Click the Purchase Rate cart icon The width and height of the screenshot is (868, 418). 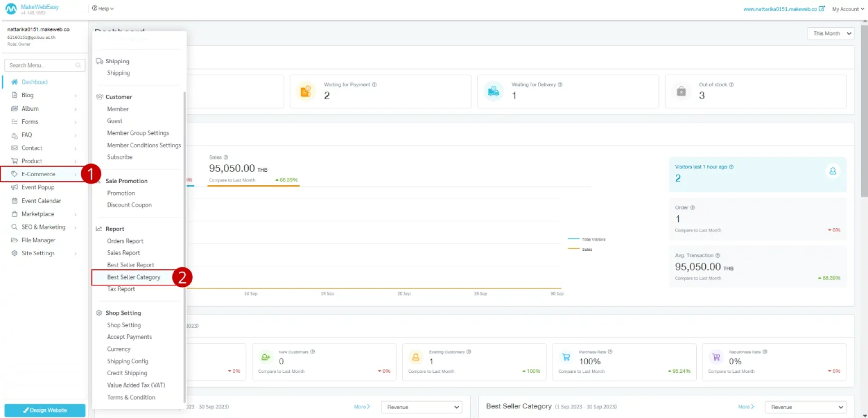[566, 357]
